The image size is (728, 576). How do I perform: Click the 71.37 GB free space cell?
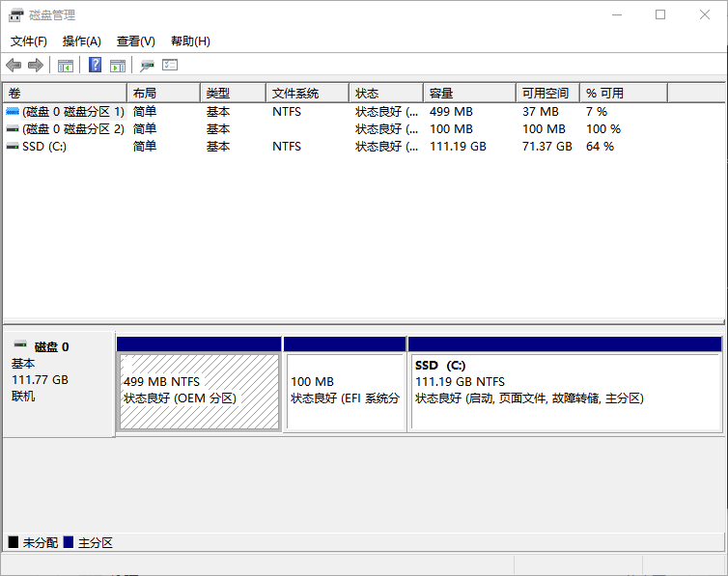click(547, 147)
